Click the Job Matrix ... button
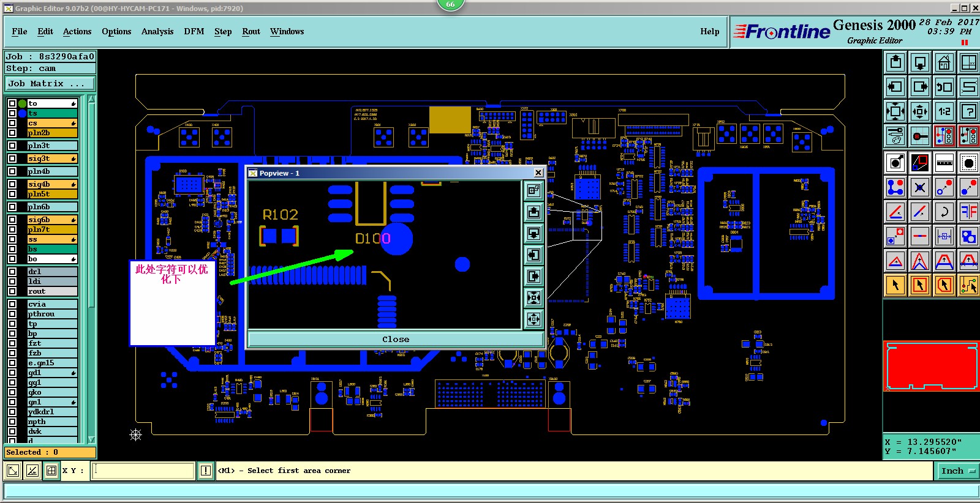 click(x=50, y=84)
